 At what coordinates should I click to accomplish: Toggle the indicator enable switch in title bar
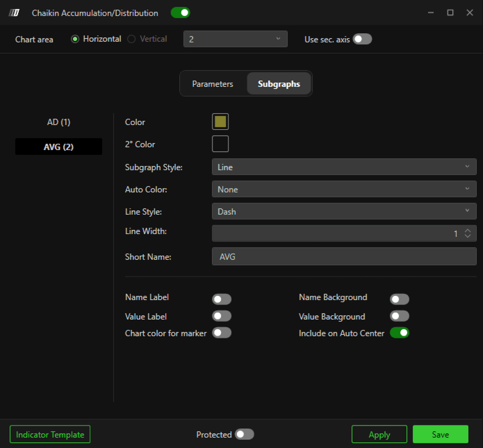coord(180,13)
